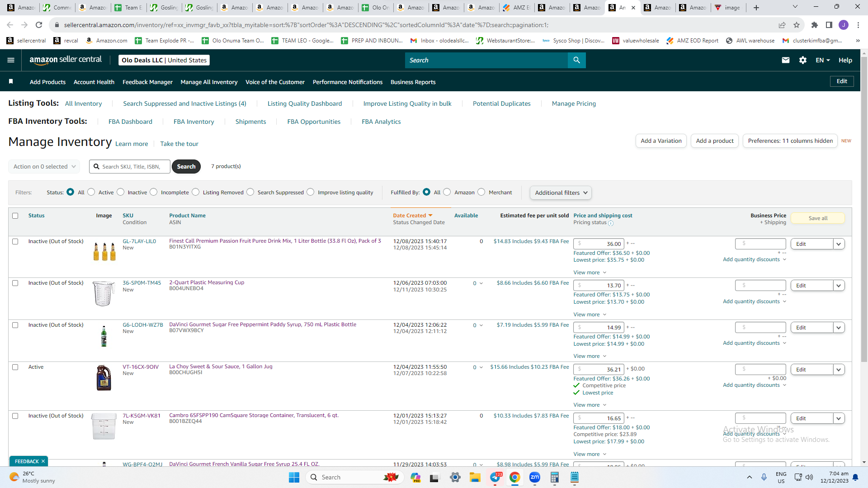Reload the page with browser refresh icon
The width and height of the screenshot is (868, 488).
[39, 25]
